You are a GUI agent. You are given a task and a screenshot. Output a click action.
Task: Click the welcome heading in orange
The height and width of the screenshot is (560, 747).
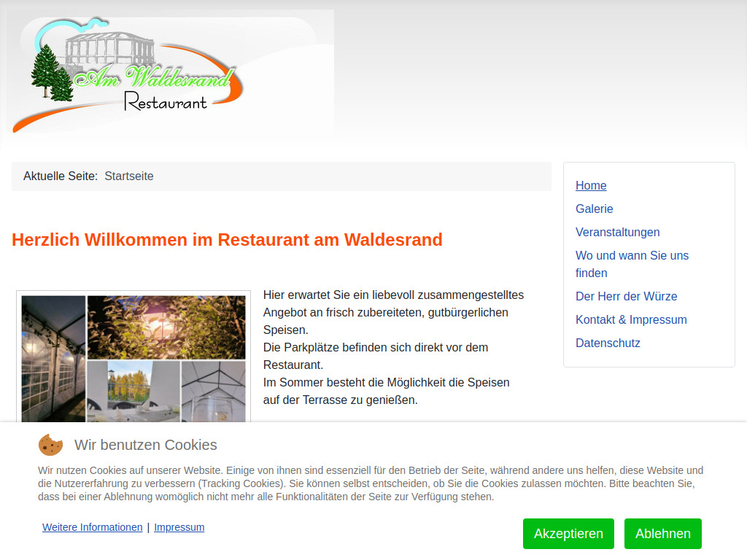(227, 239)
